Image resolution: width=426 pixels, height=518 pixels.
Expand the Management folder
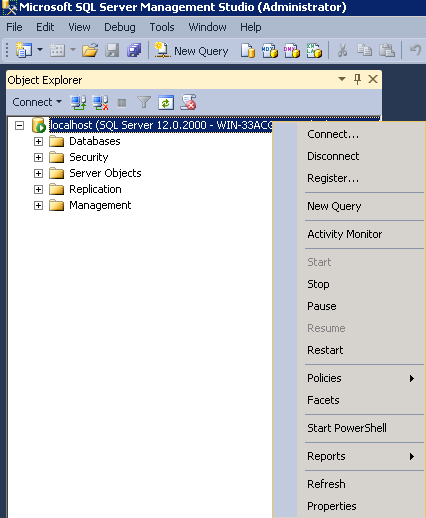38,205
